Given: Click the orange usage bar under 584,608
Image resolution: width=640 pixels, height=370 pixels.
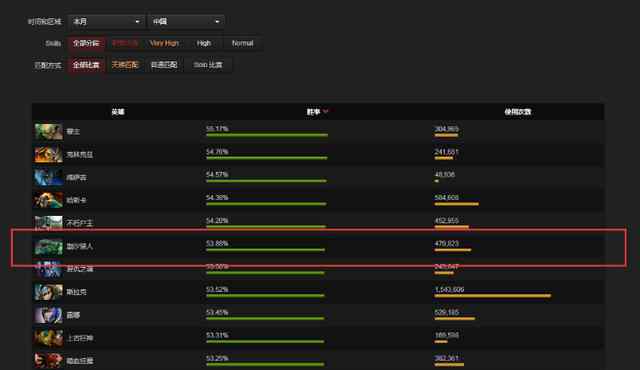Looking at the screenshot, I should point(456,204).
